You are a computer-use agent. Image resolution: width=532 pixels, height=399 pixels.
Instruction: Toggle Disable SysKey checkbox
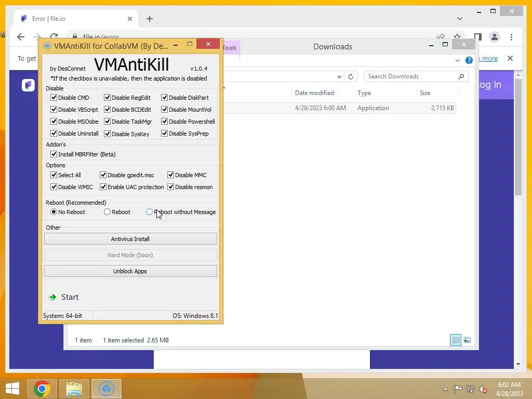[107, 134]
